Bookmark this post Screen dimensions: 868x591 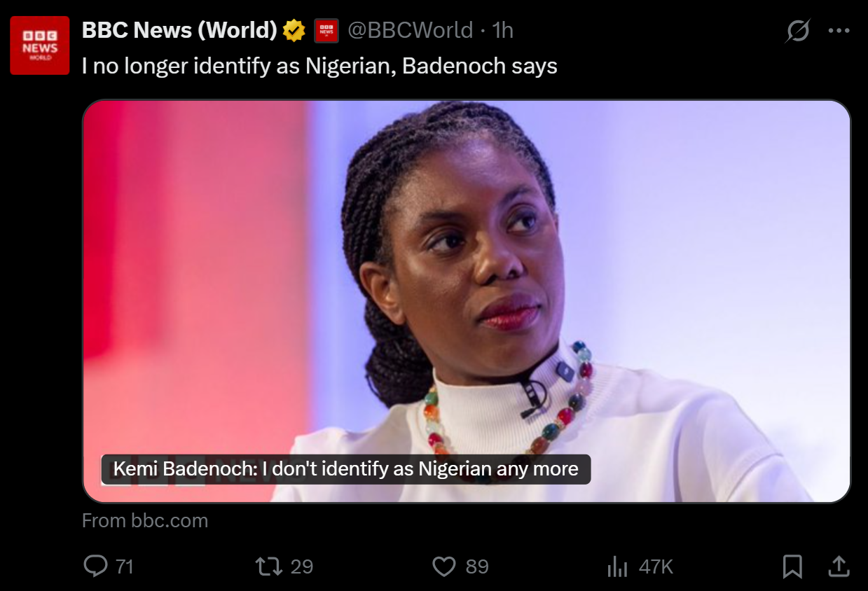(792, 566)
